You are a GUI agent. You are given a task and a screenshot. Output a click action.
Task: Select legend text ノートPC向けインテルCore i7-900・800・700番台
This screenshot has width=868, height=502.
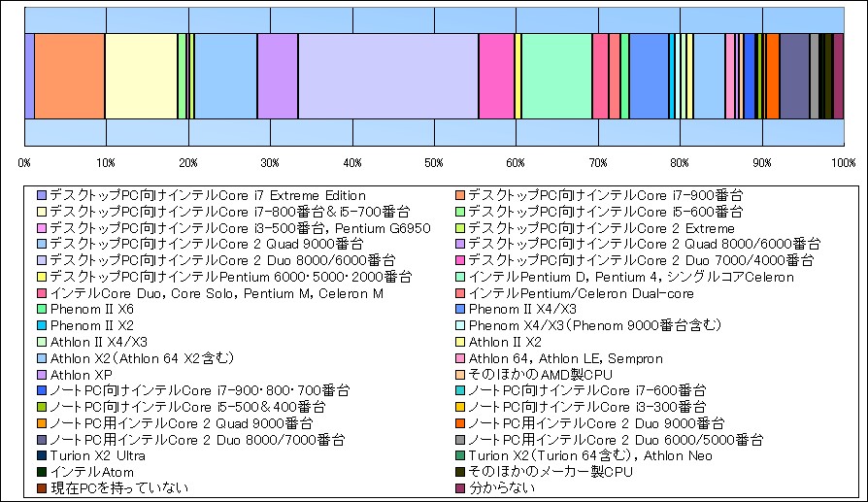(200, 390)
